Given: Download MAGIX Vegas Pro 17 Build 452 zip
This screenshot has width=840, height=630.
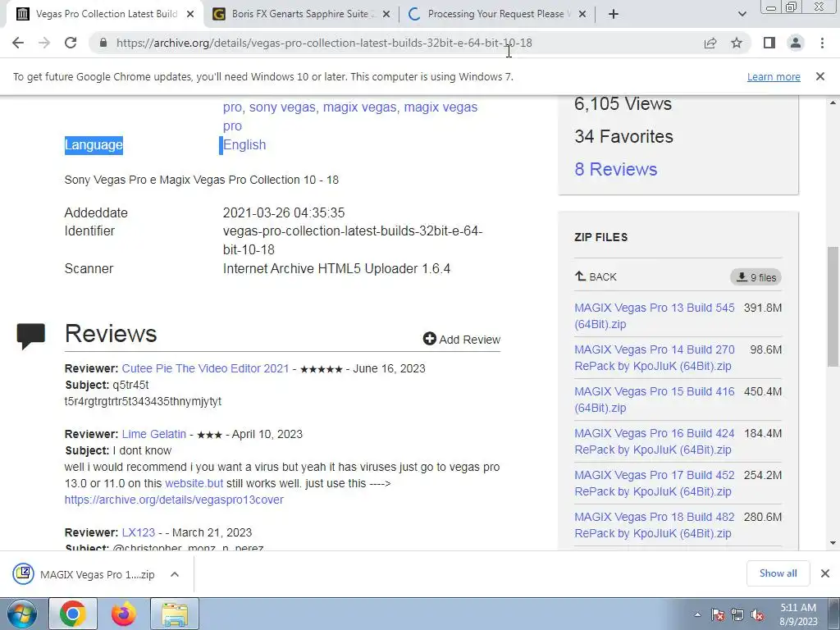Looking at the screenshot, I should point(654,482).
